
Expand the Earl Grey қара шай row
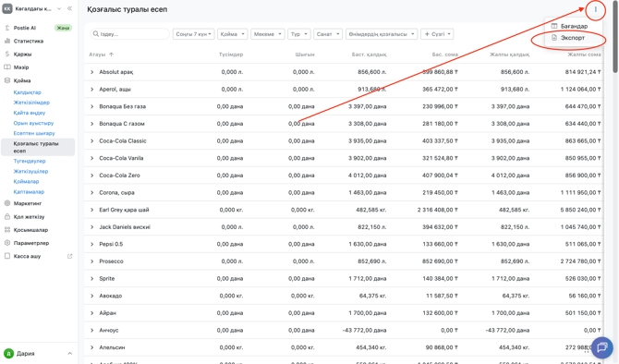[92, 210]
